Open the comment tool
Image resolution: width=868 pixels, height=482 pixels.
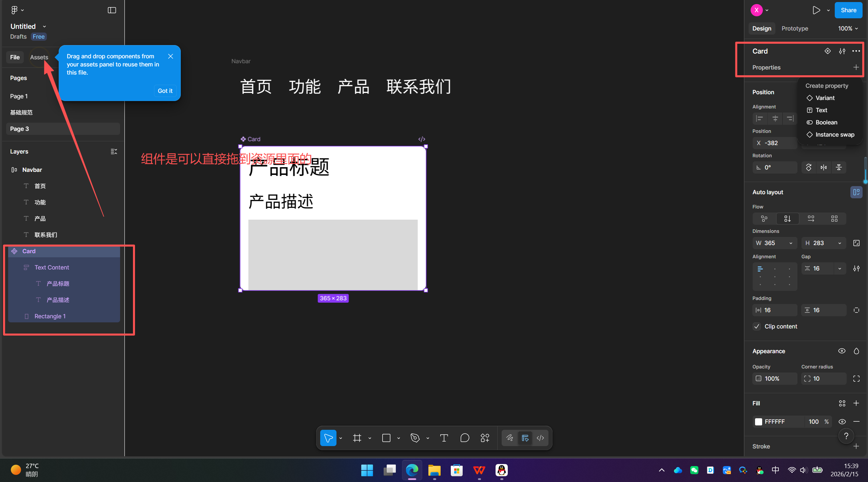pos(464,438)
